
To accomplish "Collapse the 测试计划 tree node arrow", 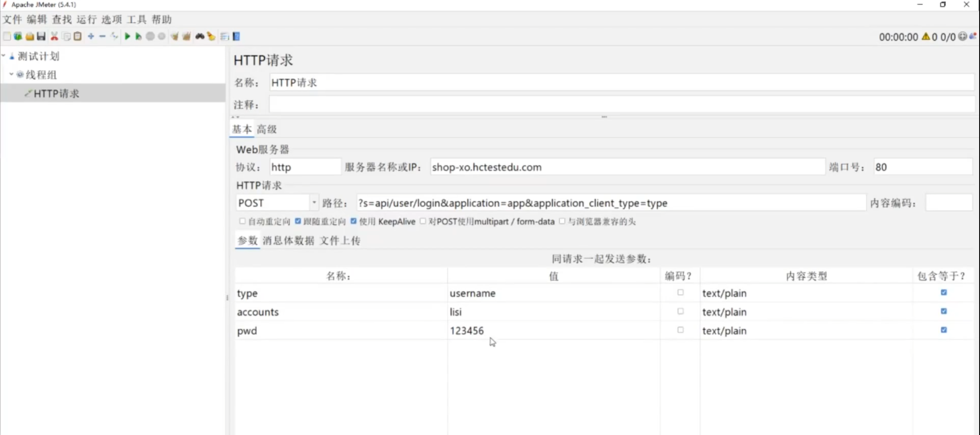I will pyautogui.click(x=4, y=56).
